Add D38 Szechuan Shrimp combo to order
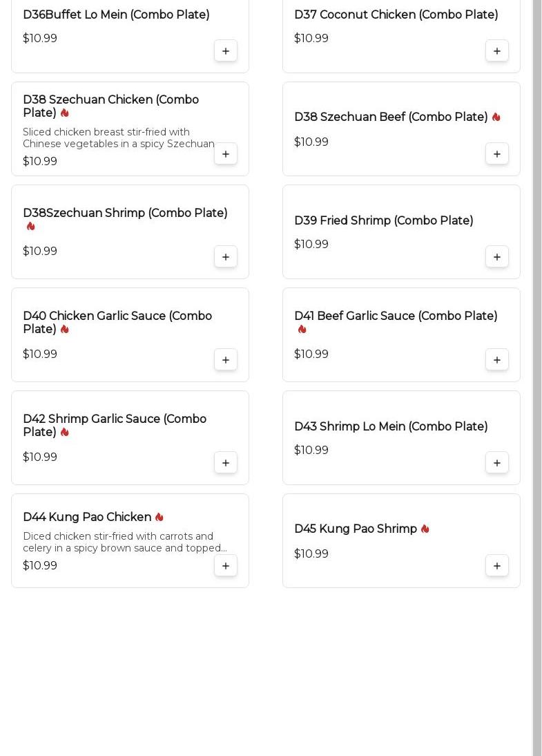 (226, 257)
